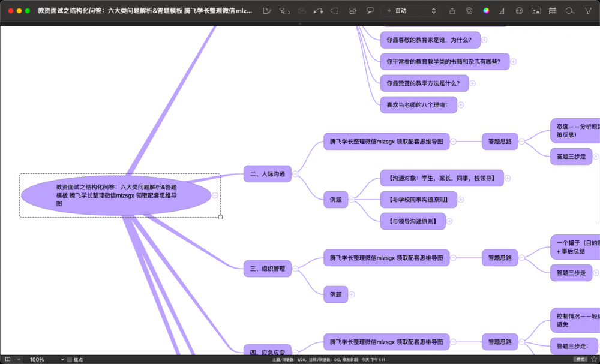Open the sidebar layout dropdown arrow
Viewport: 600px width, 364px height.
point(19,359)
